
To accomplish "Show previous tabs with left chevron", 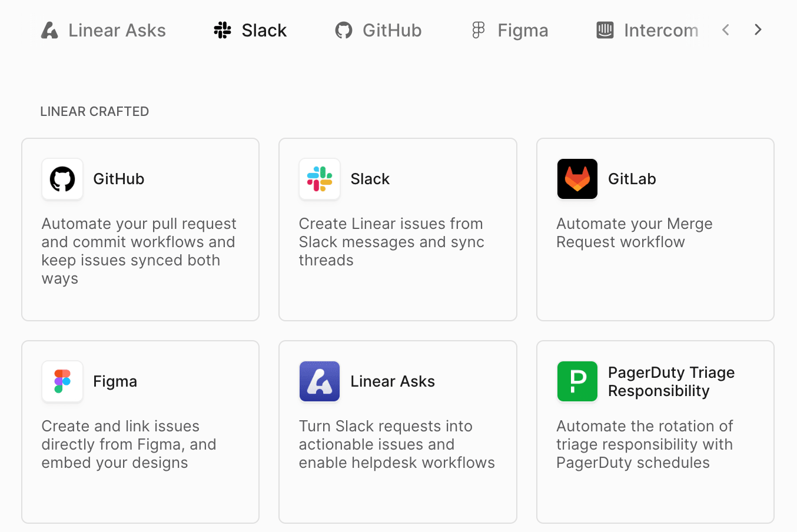I will [726, 29].
